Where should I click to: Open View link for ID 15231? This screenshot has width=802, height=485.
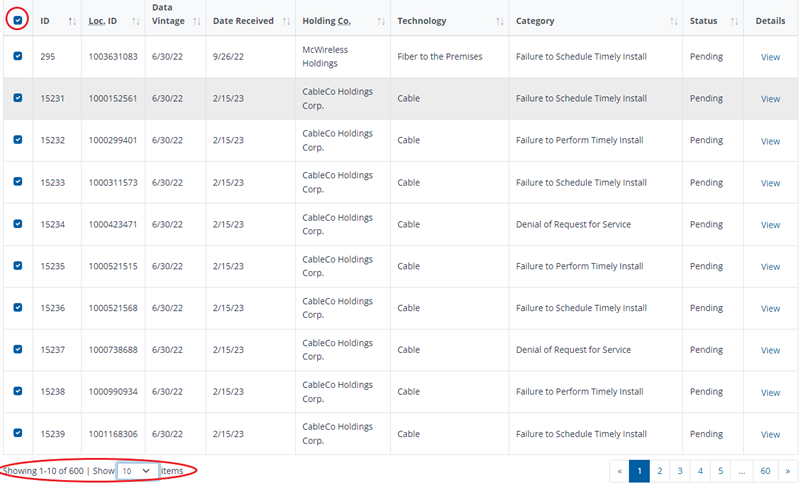pos(770,99)
